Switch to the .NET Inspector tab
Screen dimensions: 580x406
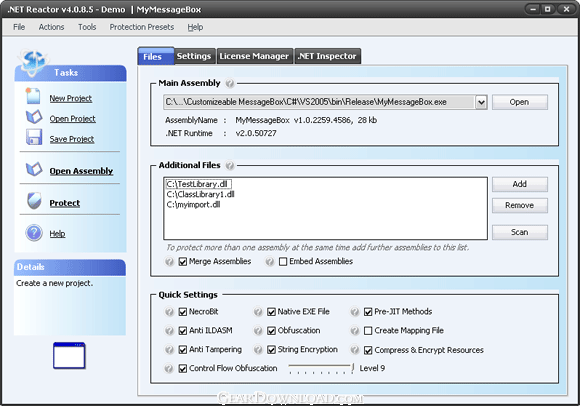327,56
